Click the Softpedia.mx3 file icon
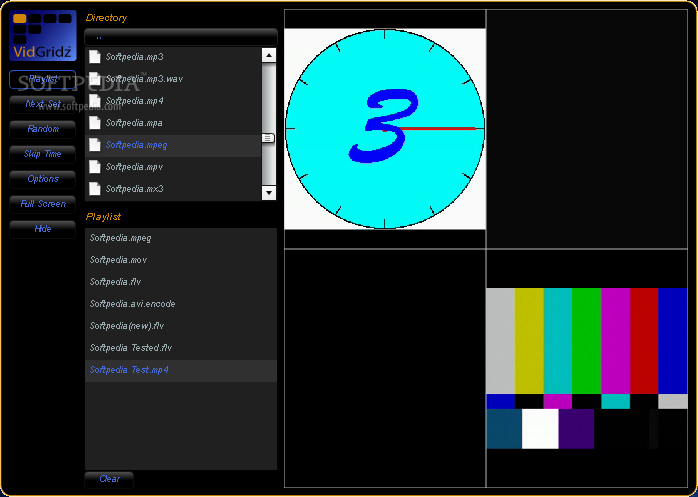This screenshot has width=698, height=497. 94,188
